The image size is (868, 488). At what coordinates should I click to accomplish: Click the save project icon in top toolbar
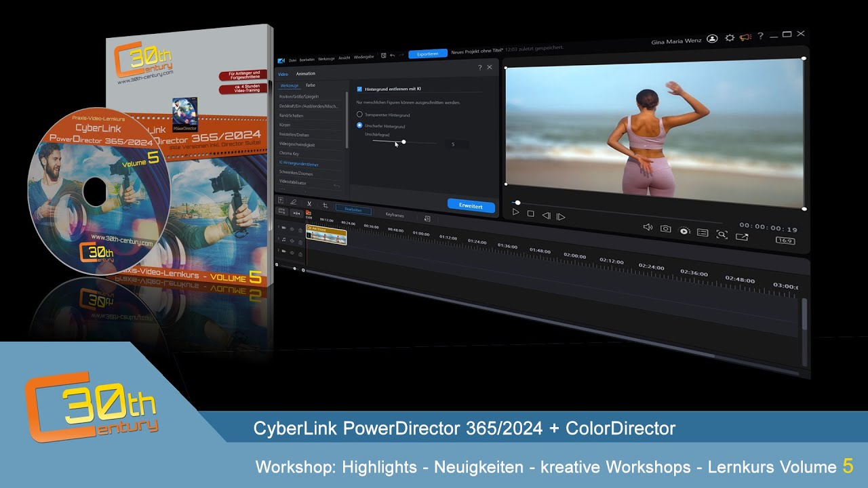383,56
